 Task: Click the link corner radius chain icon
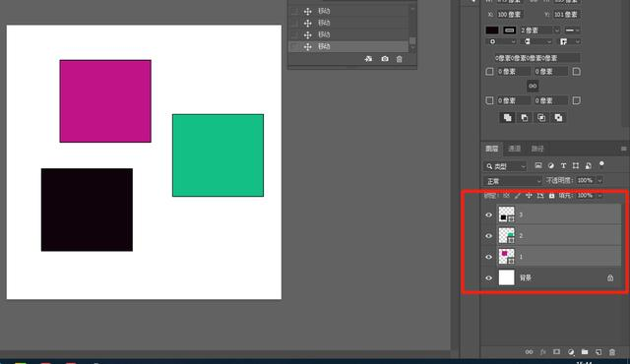coord(533,86)
